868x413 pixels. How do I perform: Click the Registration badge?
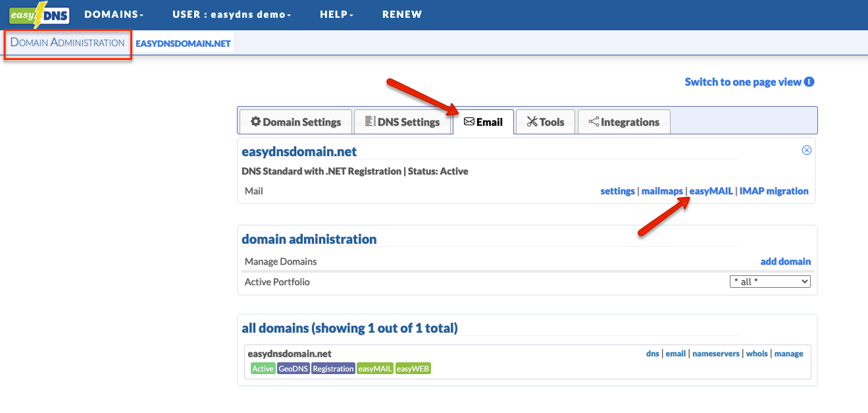(333, 369)
